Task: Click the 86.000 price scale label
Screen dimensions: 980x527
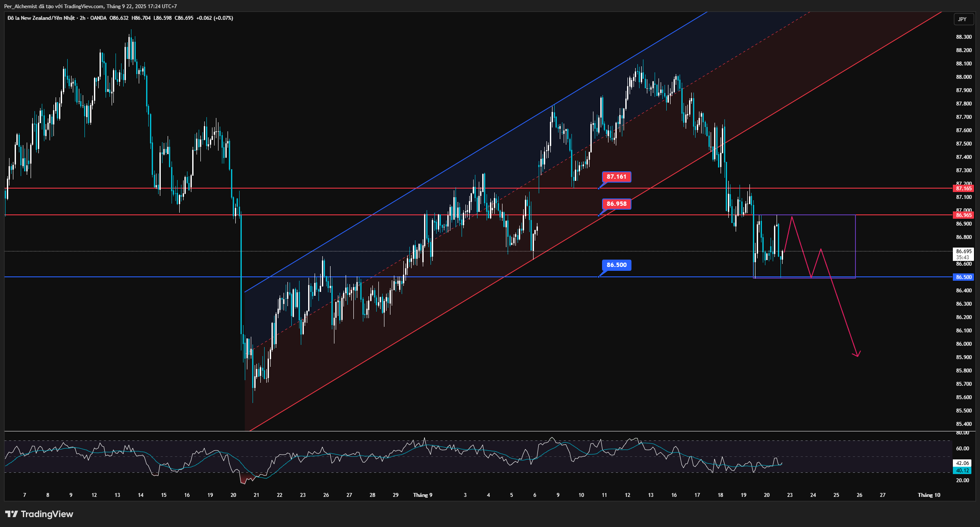Action: pos(964,344)
